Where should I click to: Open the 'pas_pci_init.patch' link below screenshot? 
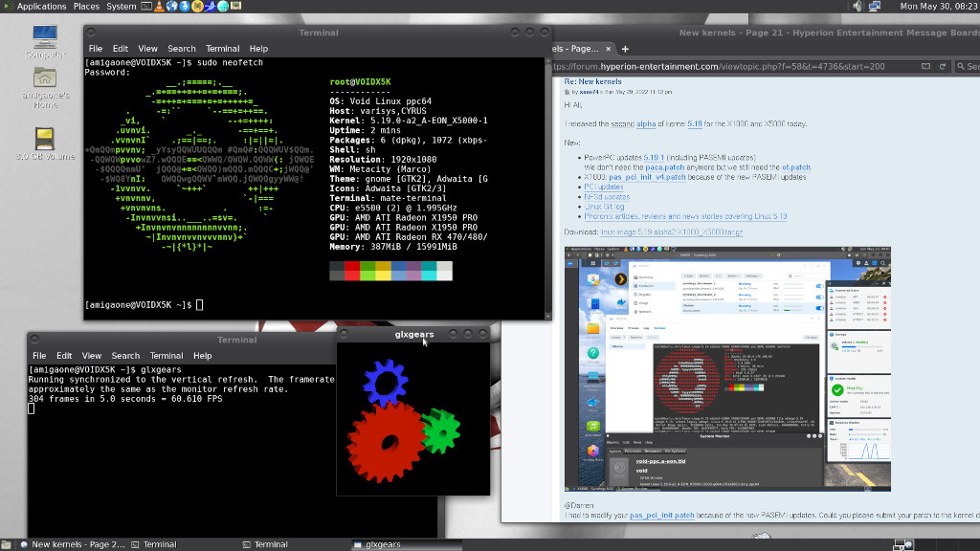pos(662,516)
